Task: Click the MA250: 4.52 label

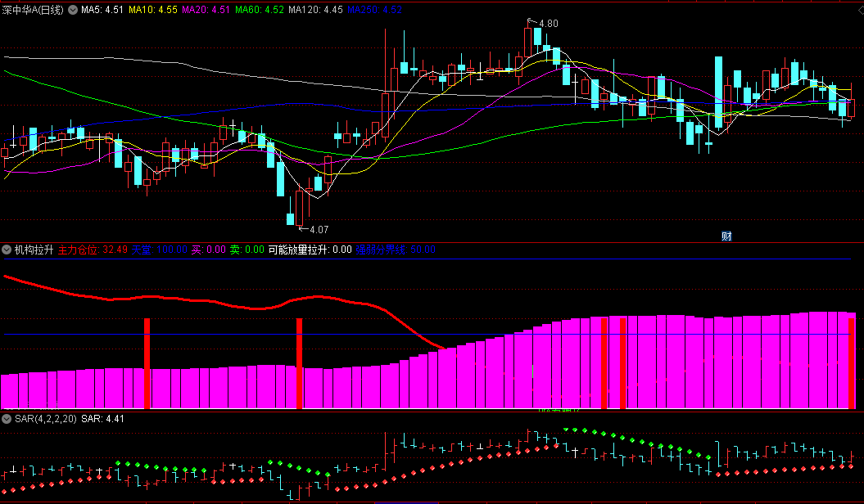Action: click(x=375, y=10)
